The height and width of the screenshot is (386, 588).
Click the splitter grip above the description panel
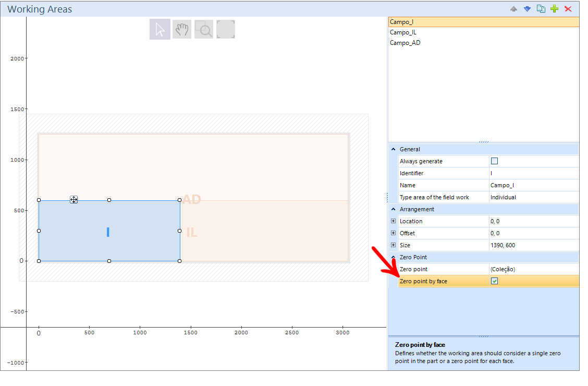484,336
